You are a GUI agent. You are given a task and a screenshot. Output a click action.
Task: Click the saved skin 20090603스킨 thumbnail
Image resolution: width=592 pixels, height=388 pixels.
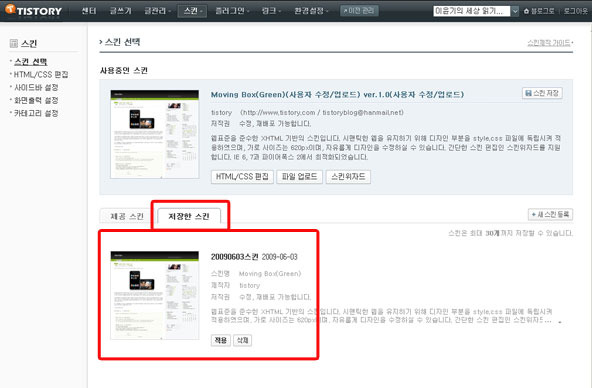(154, 295)
